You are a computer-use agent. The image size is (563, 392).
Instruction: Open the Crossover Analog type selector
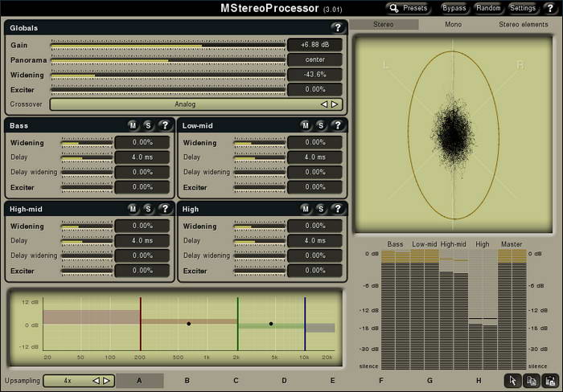[185, 104]
